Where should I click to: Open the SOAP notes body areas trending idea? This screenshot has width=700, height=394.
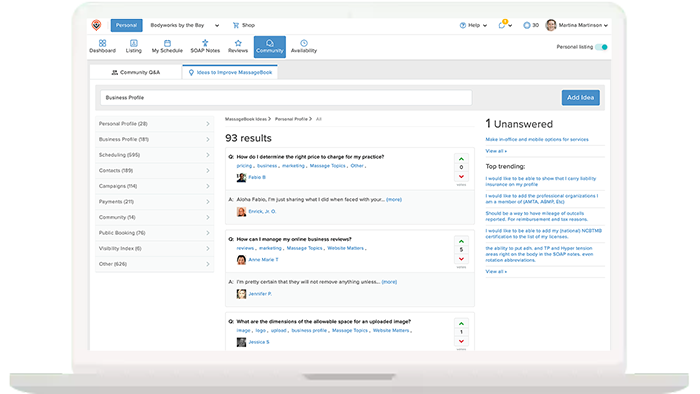pos(539,254)
